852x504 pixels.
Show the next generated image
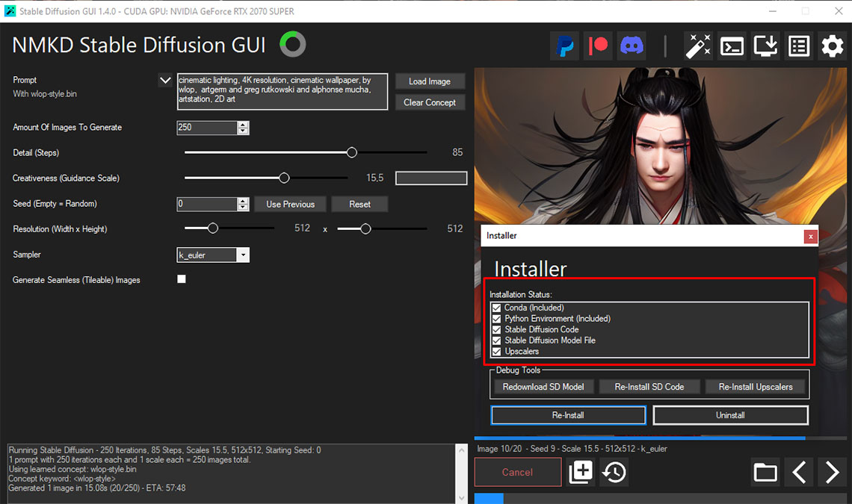coord(832,472)
